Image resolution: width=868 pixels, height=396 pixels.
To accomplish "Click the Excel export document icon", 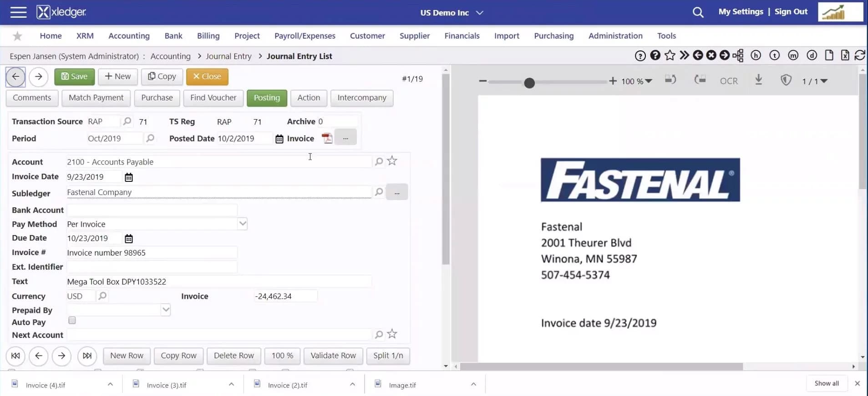I will pos(845,55).
